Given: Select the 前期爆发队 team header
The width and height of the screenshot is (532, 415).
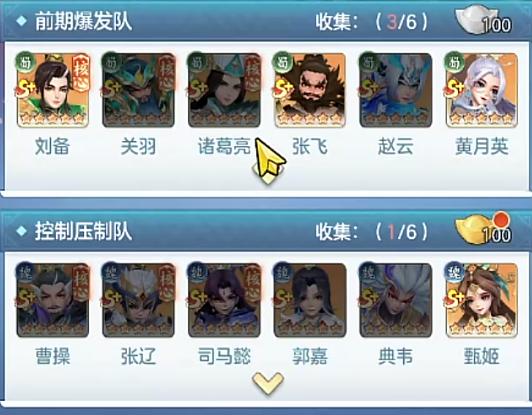Looking at the screenshot, I should (x=83, y=21).
